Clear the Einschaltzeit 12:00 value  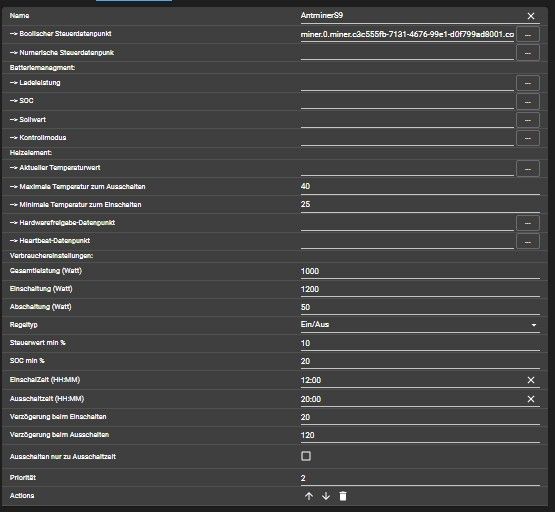(531, 380)
